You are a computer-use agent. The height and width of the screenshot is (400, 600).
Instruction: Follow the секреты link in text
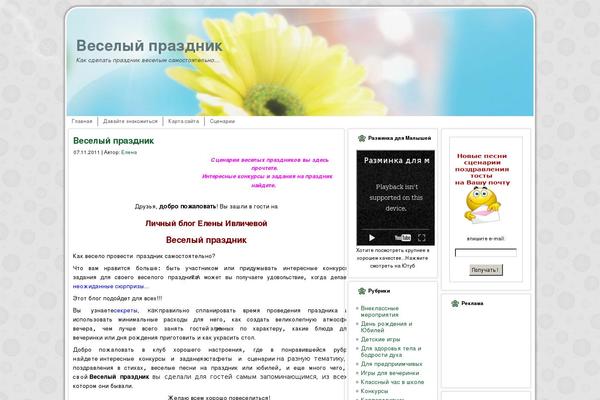coord(125,310)
